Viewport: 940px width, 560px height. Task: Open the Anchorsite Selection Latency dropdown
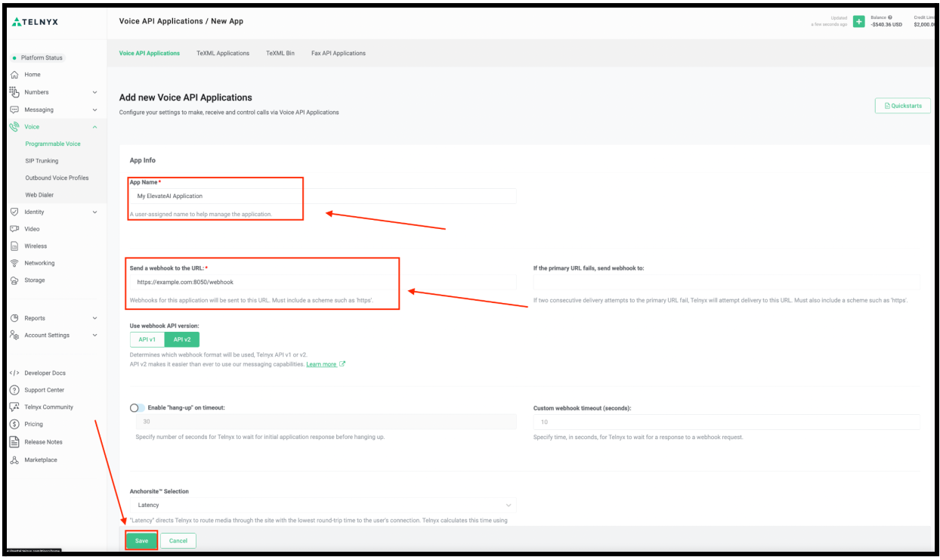[323, 505]
